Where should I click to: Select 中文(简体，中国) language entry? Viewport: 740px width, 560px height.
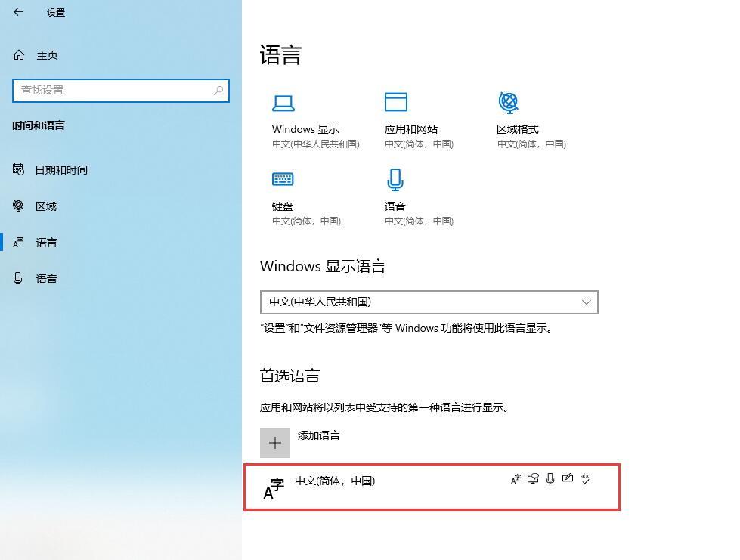[x=432, y=487]
